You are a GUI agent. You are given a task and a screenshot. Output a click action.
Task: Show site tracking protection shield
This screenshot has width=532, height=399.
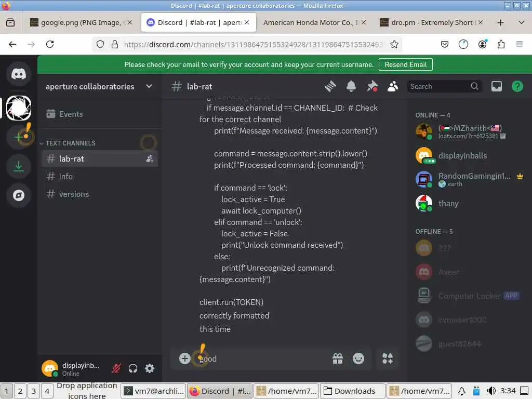coord(100,45)
